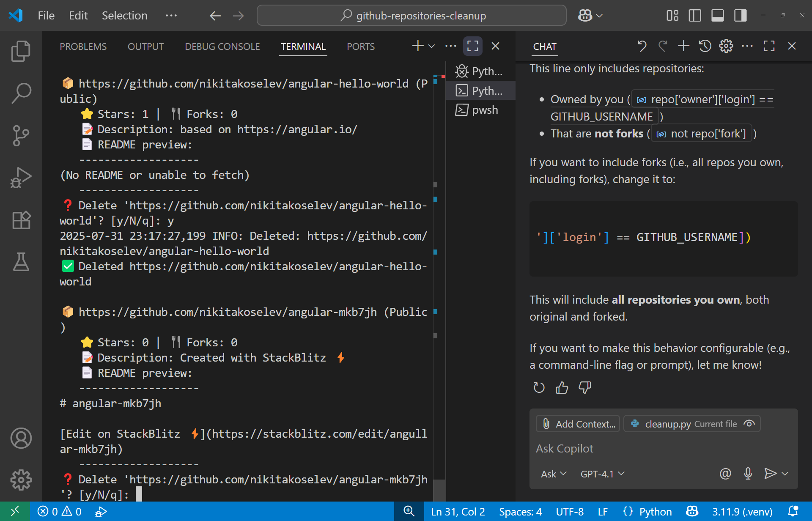Screen dimensions: 812x521
Task: Click Add Context button
Action: coord(578,424)
